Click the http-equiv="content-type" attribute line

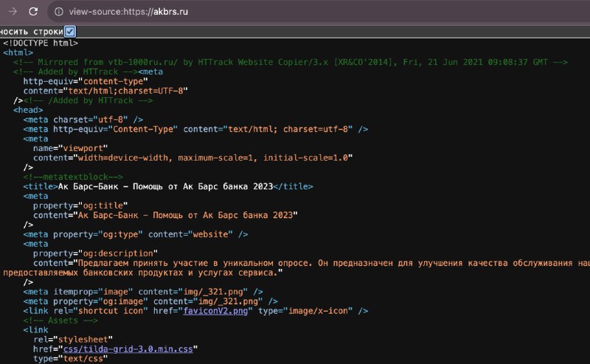[x=86, y=81]
